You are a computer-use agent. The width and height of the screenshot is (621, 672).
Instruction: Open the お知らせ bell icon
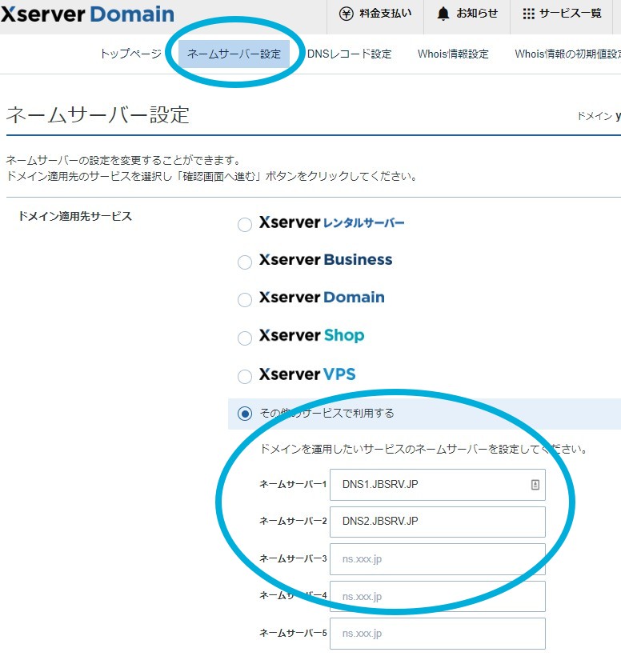(443, 14)
